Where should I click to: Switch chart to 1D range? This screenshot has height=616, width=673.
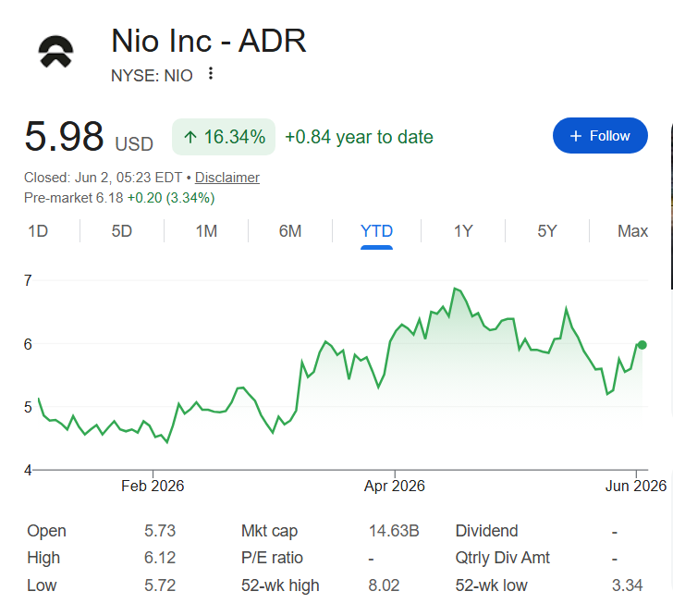pyautogui.click(x=38, y=231)
